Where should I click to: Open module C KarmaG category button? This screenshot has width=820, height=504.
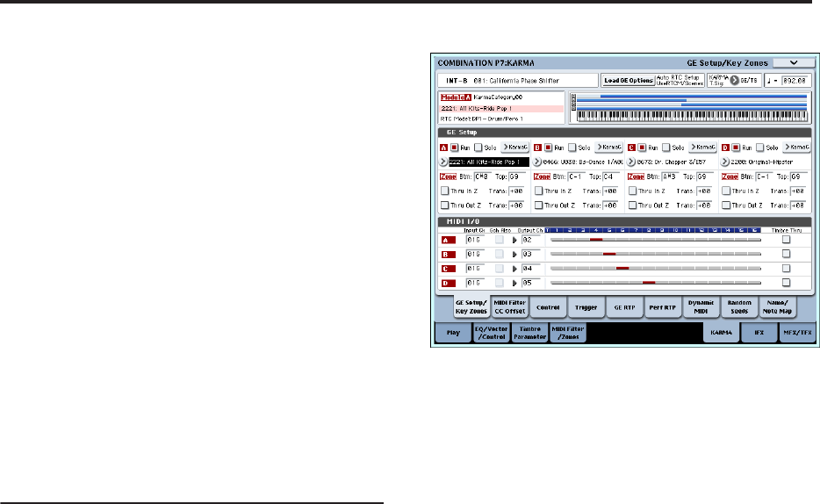point(703,148)
